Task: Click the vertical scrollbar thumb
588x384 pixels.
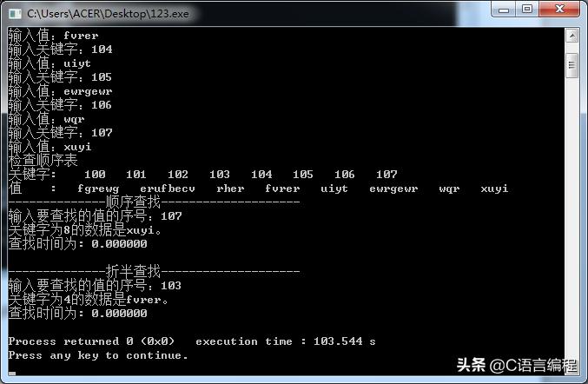Action: 571,65
